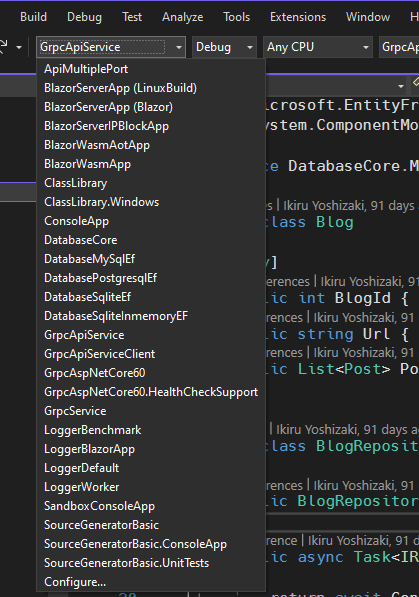
Task: Select LoggerBlazorApp in the list
Action: (x=151, y=449)
